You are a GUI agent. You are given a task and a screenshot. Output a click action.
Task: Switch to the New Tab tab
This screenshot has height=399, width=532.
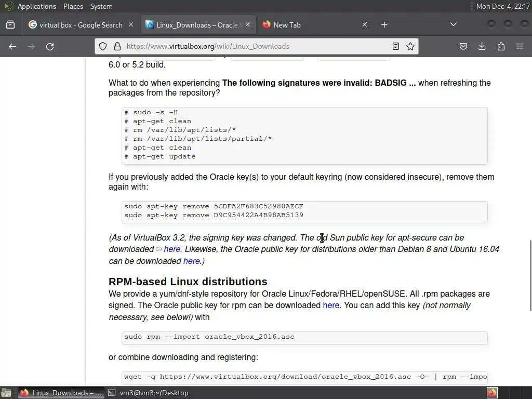pos(315,25)
